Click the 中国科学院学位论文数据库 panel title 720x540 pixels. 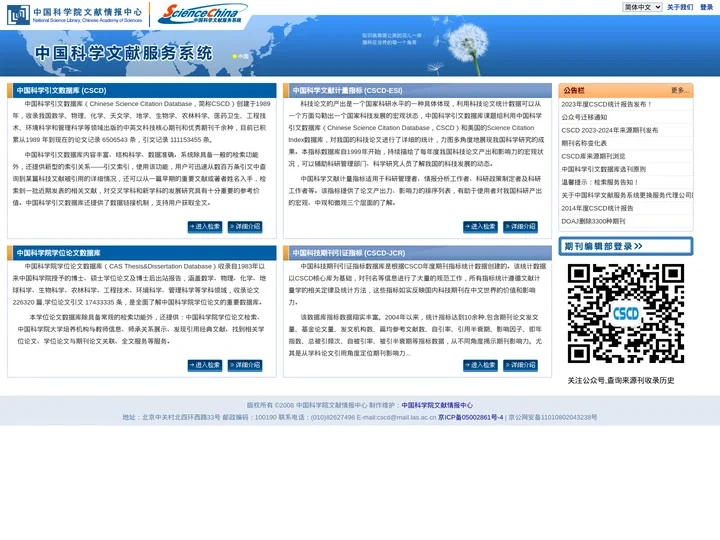pyautogui.click(x=58, y=253)
